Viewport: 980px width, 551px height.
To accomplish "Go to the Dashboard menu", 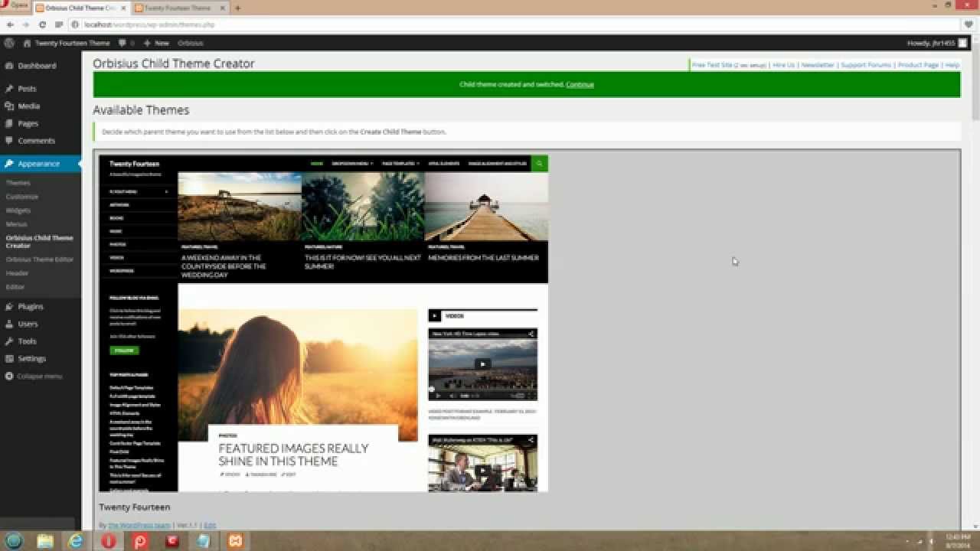I will (37, 66).
